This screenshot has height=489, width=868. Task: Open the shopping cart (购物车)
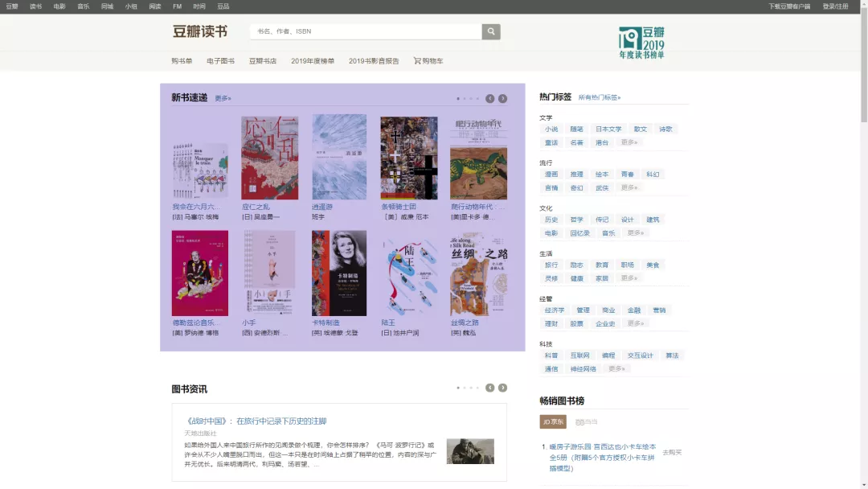428,61
